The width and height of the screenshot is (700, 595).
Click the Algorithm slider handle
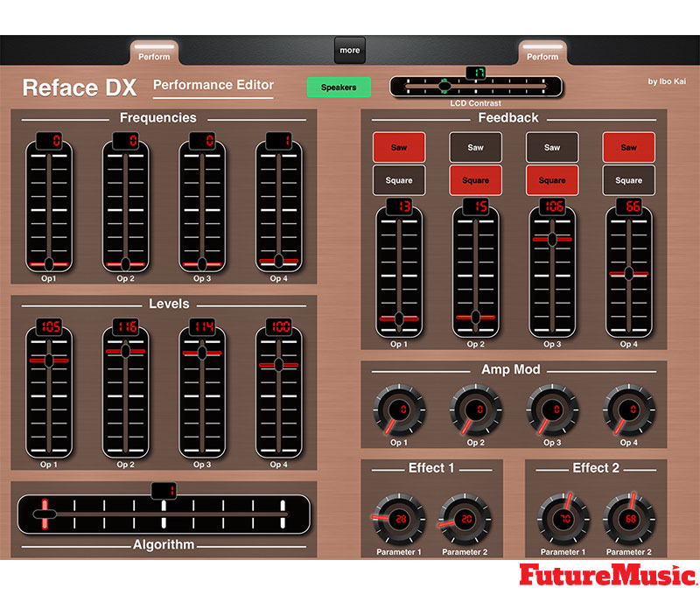click(x=45, y=514)
